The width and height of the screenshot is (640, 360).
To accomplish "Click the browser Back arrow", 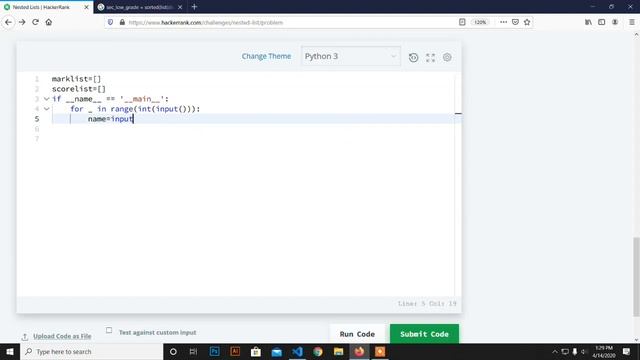I will [9, 22].
